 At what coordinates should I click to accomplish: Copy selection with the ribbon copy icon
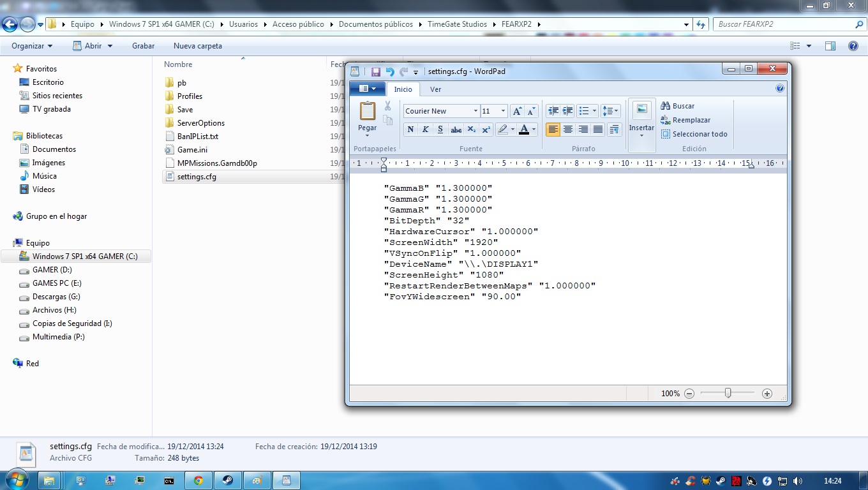coord(387,120)
